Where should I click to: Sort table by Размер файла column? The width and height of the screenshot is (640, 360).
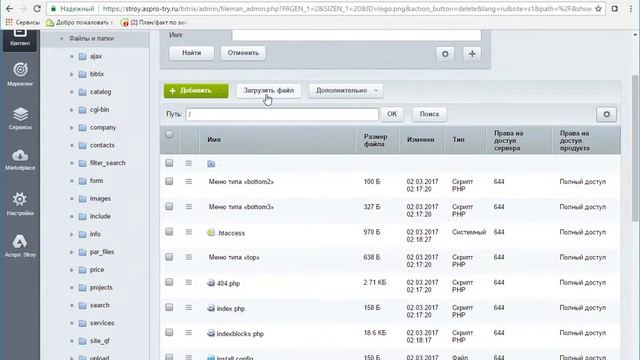375,140
